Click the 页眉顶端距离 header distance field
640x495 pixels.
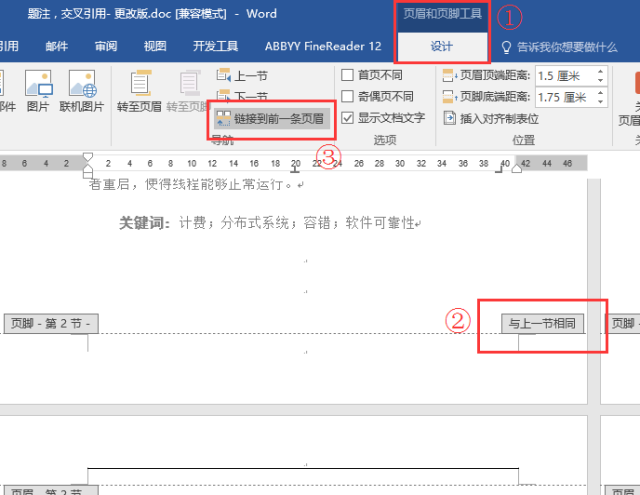click(564, 76)
